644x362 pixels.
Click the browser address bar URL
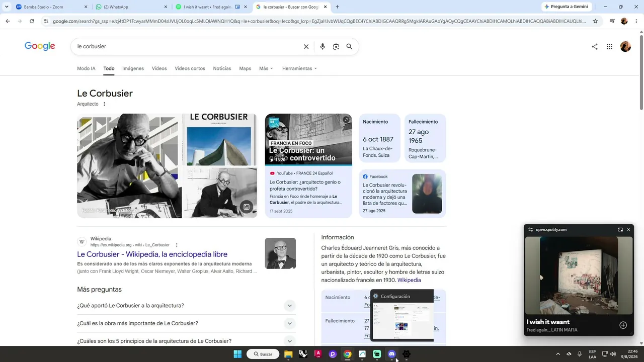(x=319, y=21)
